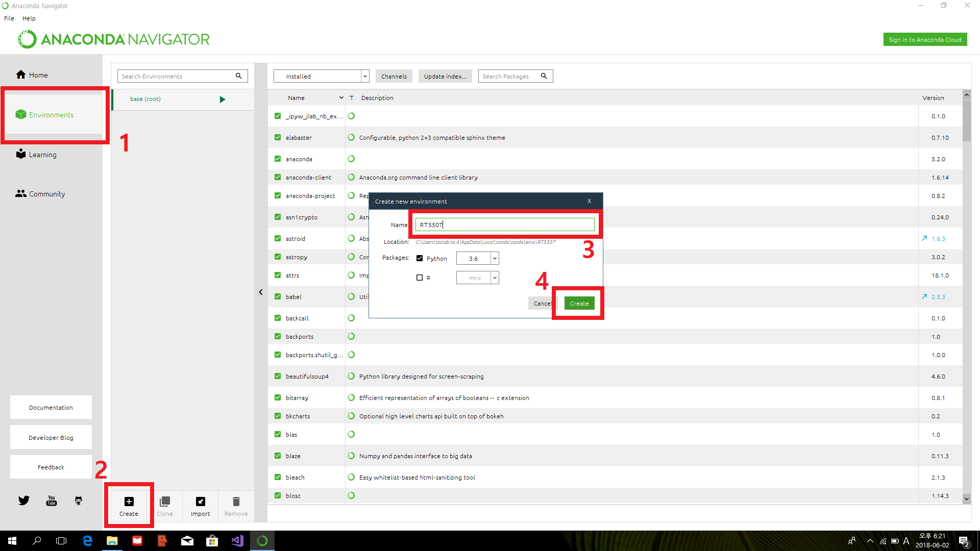Click the green circle icon for alabaster

tap(351, 137)
